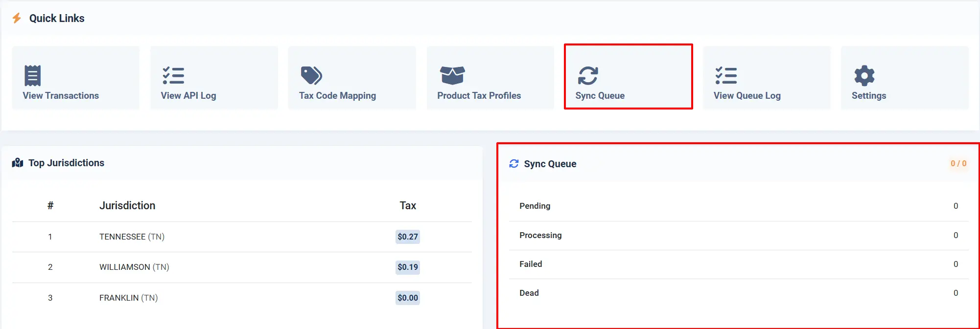Click the View Transactions receipt icon
The width and height of the screenshot is (980, 329).
32,75
